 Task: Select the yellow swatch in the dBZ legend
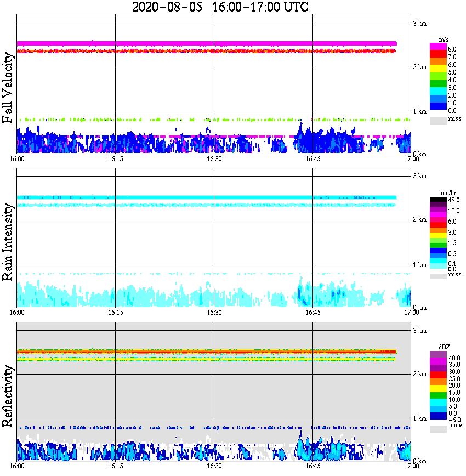[438, 388]
